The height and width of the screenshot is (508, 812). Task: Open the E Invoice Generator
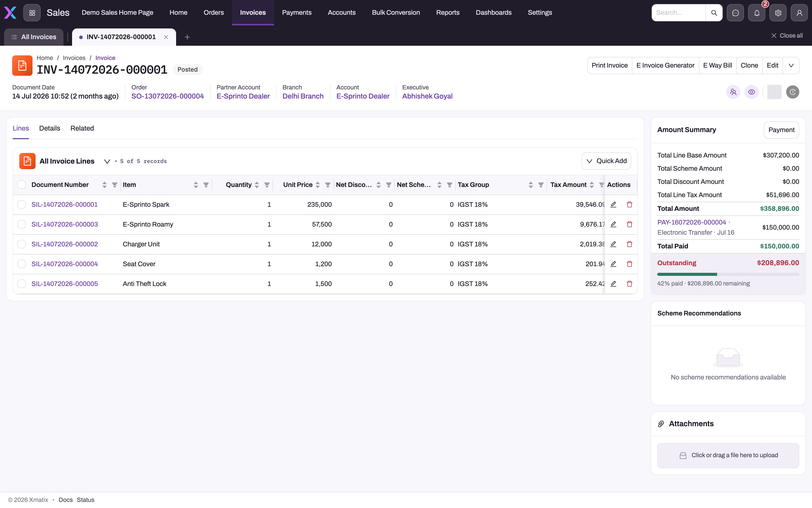(665, 66)
